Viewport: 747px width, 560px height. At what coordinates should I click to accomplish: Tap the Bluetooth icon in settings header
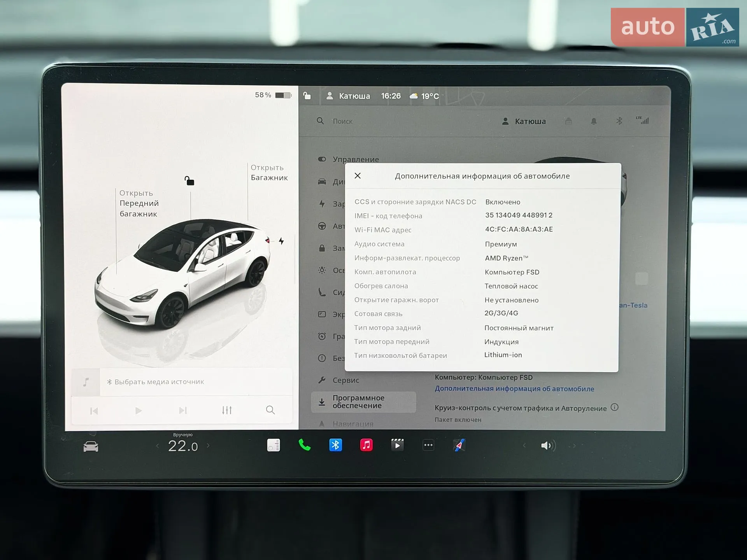click(619, 121)
